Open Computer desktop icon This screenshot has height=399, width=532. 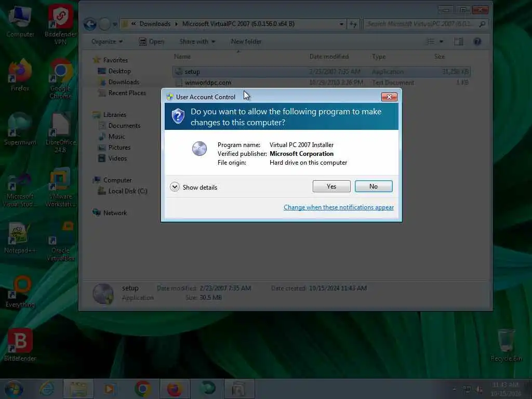[x=20, y=22]
